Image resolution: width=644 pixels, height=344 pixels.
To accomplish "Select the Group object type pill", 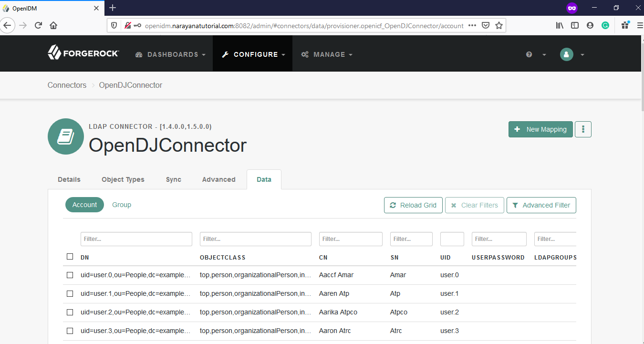I will 122,205.
